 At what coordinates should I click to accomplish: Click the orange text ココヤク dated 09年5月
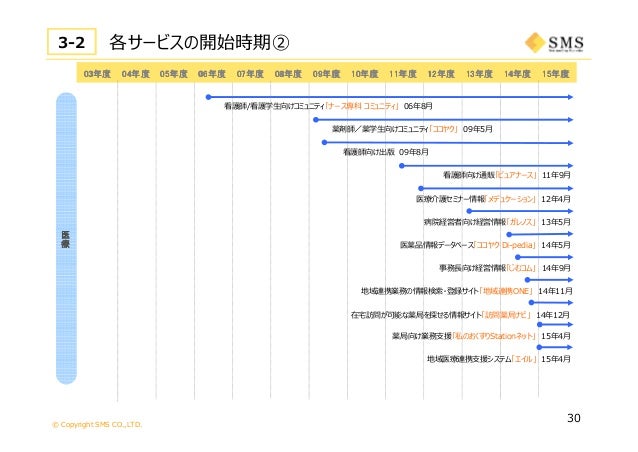pos(444,129)
